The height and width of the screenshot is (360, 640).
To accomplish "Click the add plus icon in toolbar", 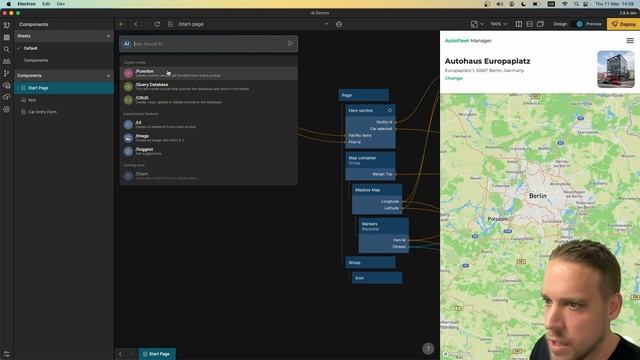I will click(121, 24).
